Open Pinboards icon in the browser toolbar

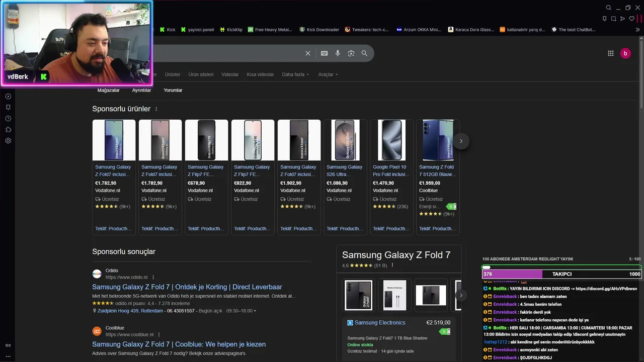604,19
